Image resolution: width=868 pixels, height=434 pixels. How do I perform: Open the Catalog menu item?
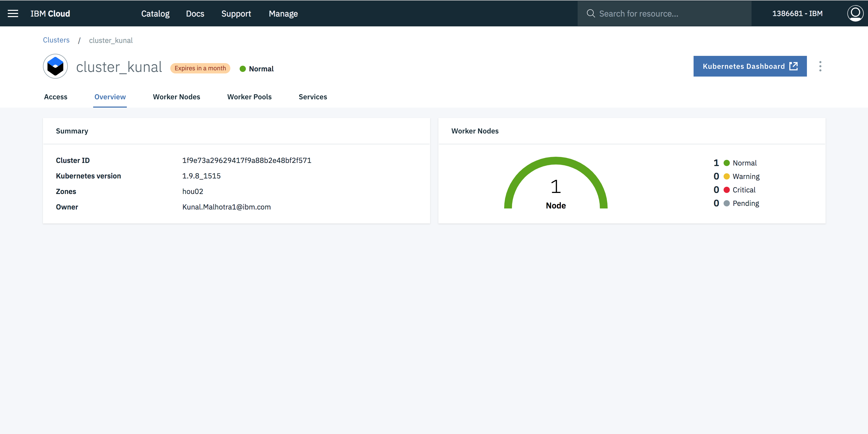tap(155, 14)
